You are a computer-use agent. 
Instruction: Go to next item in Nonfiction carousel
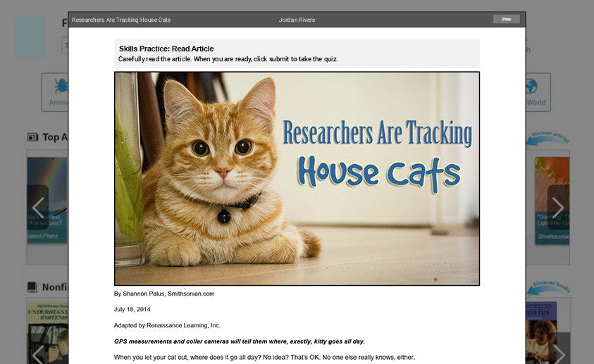tap(557, 352)
